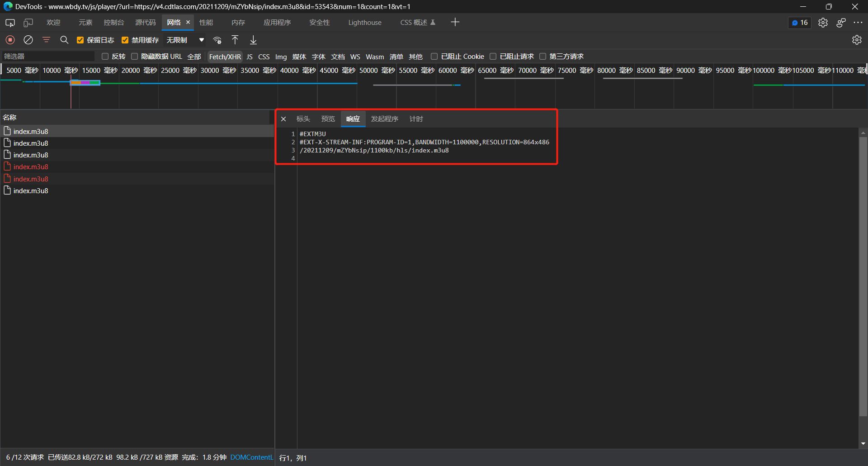Switch to 内存 tab

point(238,23)
